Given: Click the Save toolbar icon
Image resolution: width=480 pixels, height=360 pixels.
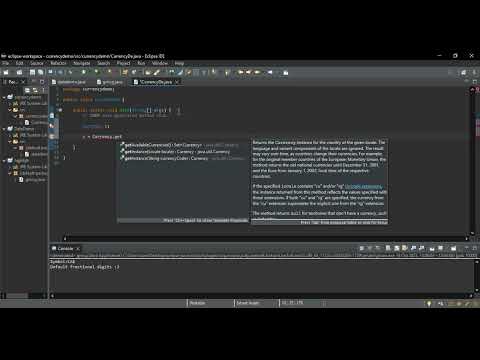Looking at the screenshot, I should tap(32, 72).
